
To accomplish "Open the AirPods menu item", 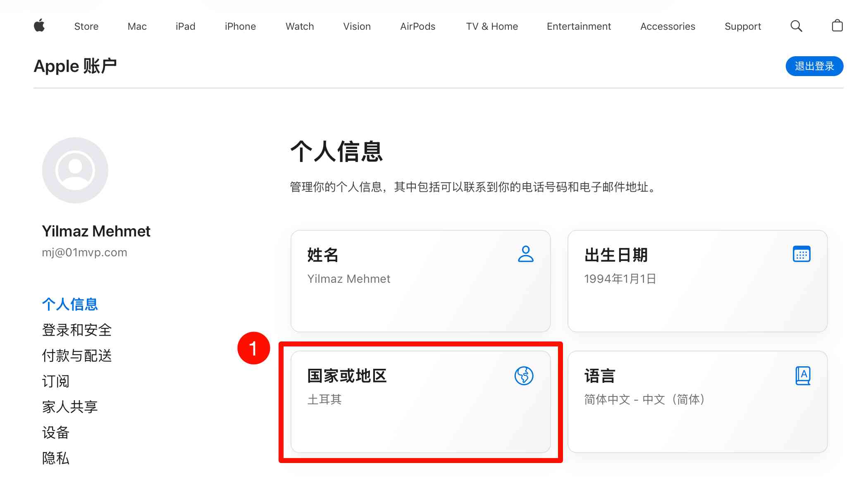I will 417,26.
